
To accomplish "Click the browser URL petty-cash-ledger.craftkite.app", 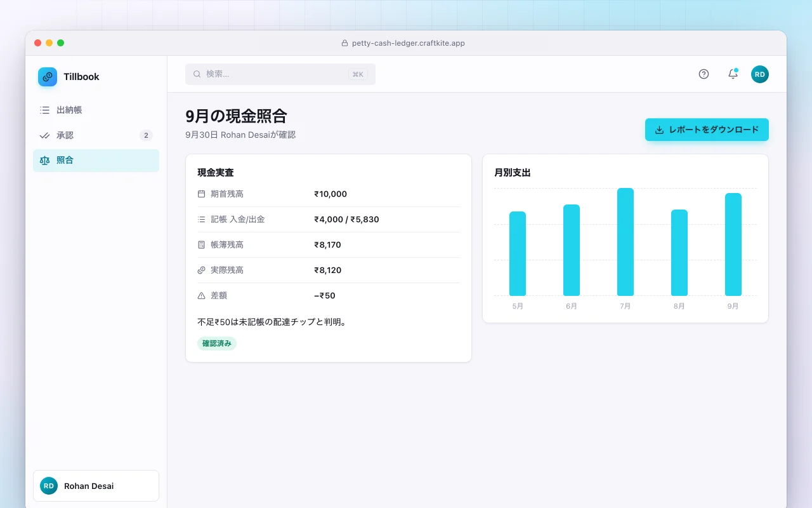I will click(409, 43).
